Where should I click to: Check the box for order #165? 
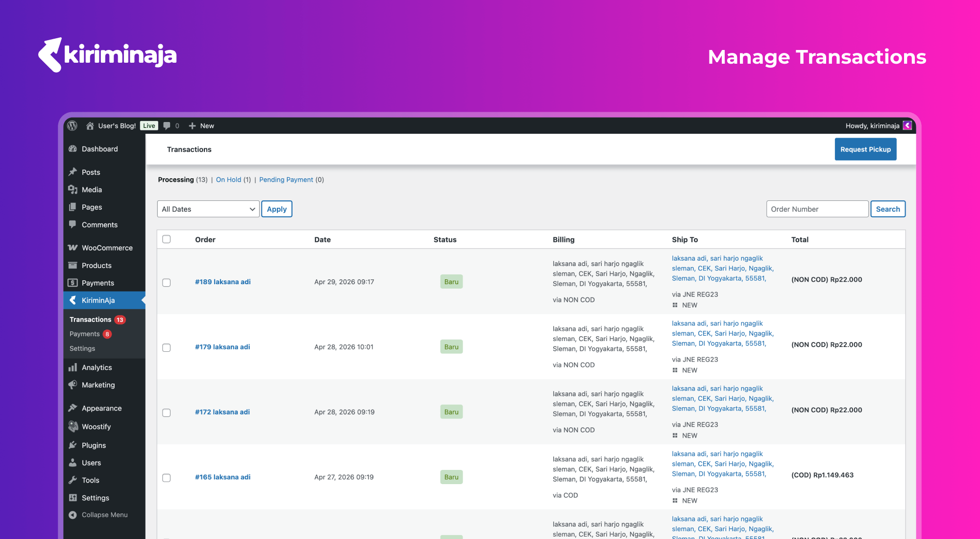tap(167, 478)
